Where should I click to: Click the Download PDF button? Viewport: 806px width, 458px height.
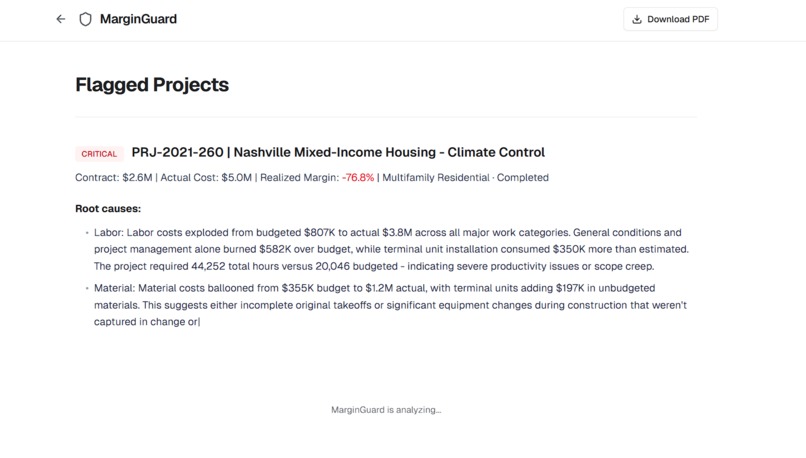click(670, 19)
